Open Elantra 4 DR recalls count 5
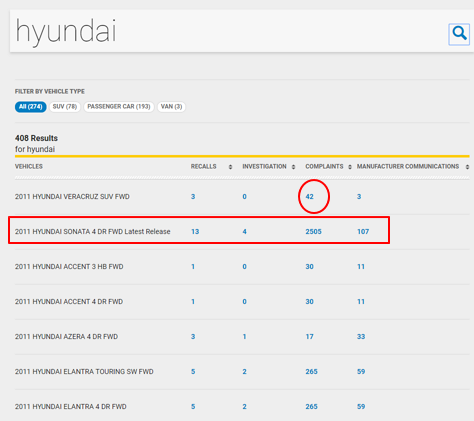This screenshot has width=474, height=421. coord(193,407)
